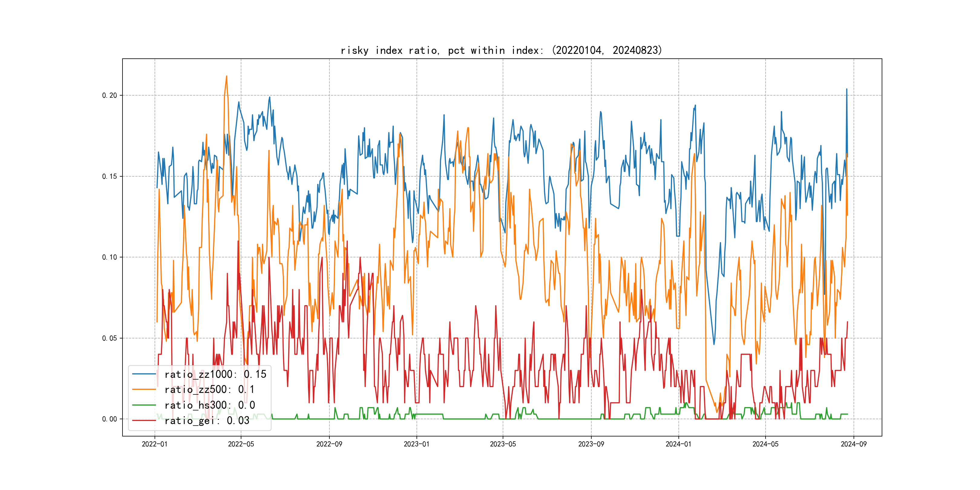Select the 'ratio_hs300: 0.0' legend label
980x490 pixels.
point(209,405)
